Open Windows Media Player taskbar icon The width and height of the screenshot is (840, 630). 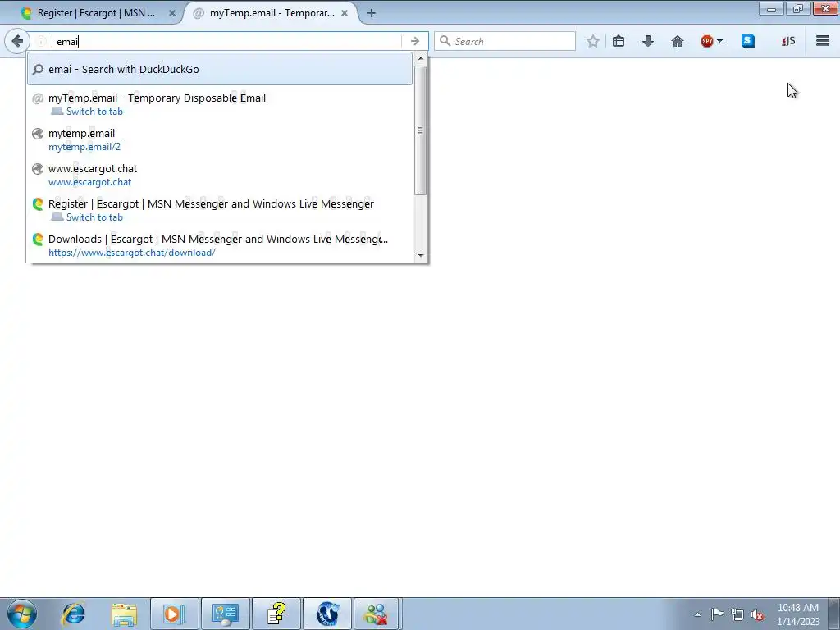pyautogui.click(x=174, y=614)
